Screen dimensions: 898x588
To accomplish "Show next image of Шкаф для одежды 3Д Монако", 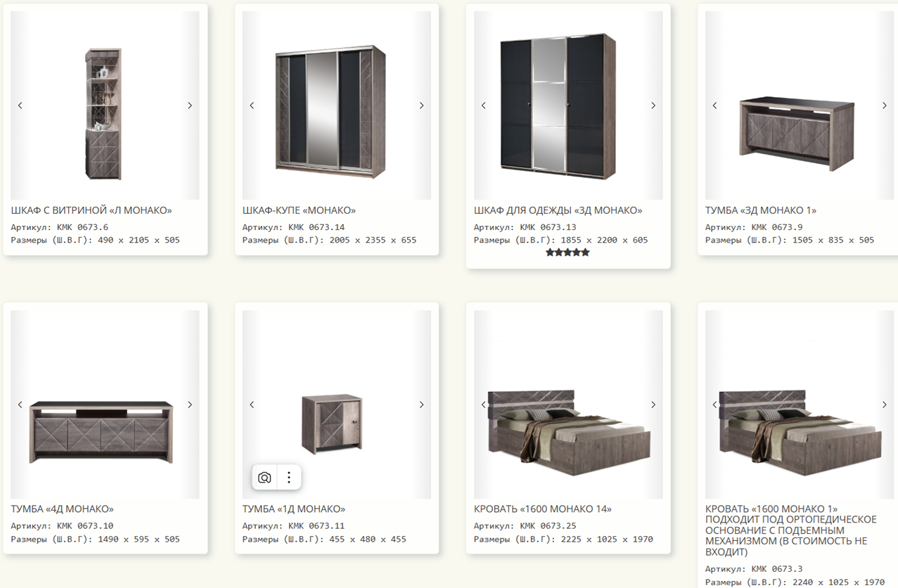I will (x=653, y=106).
